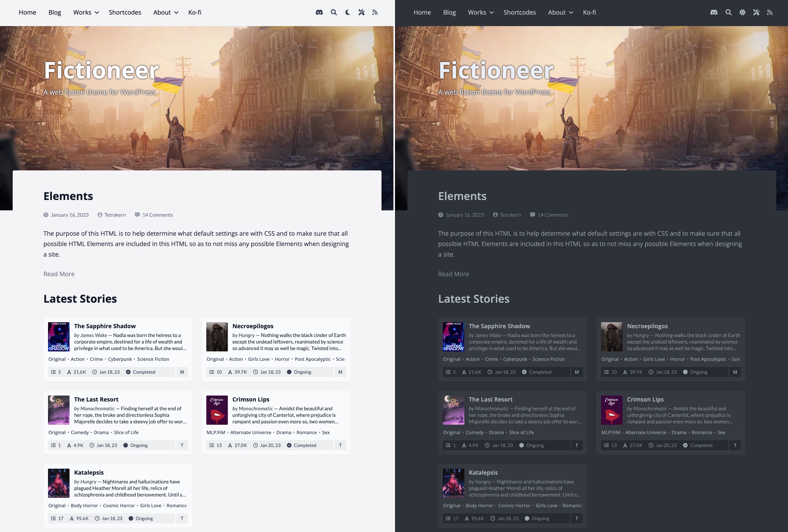Open The Sapphire Shadow title, dark panel
788x532 pixels.
click(x=499, y=326)
